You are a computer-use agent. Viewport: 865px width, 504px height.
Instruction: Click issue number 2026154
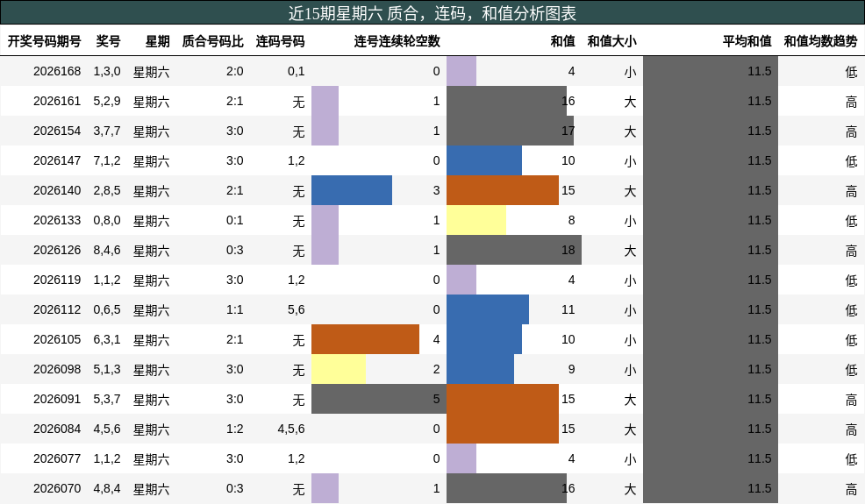tap(57, 131)
